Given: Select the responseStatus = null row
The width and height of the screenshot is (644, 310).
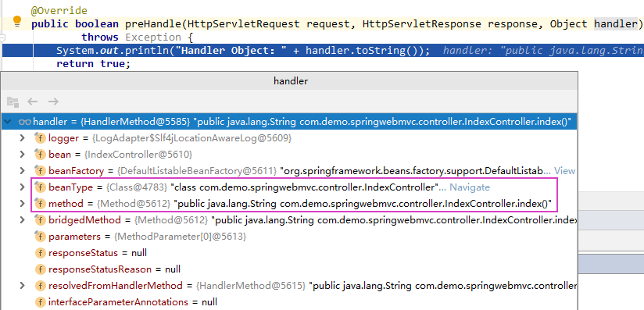Looking at the screenshot, I should click(288, 253).
